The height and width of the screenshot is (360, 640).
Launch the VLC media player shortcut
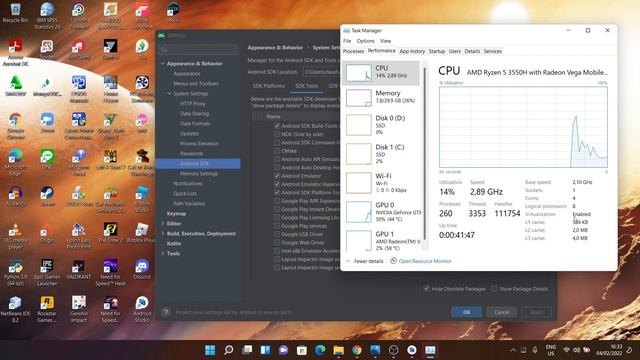click(15, 236)
